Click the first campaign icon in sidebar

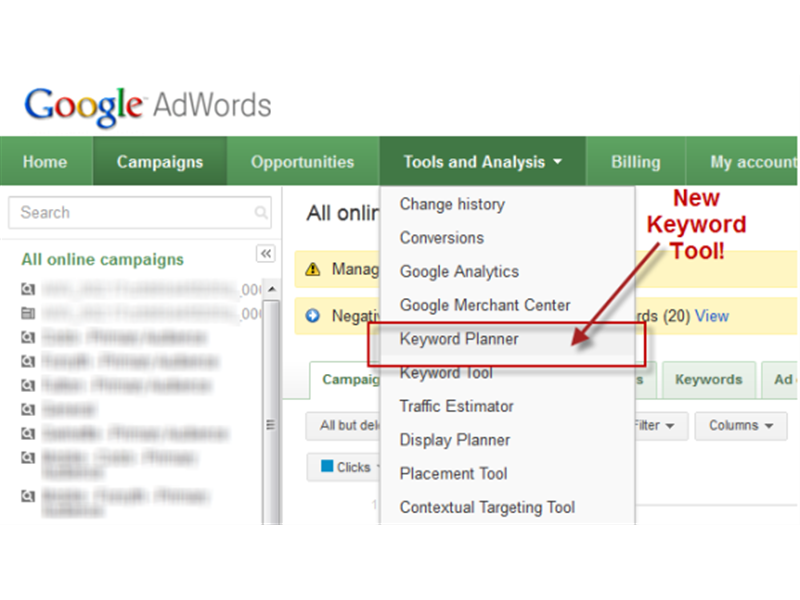coord(28,289)
